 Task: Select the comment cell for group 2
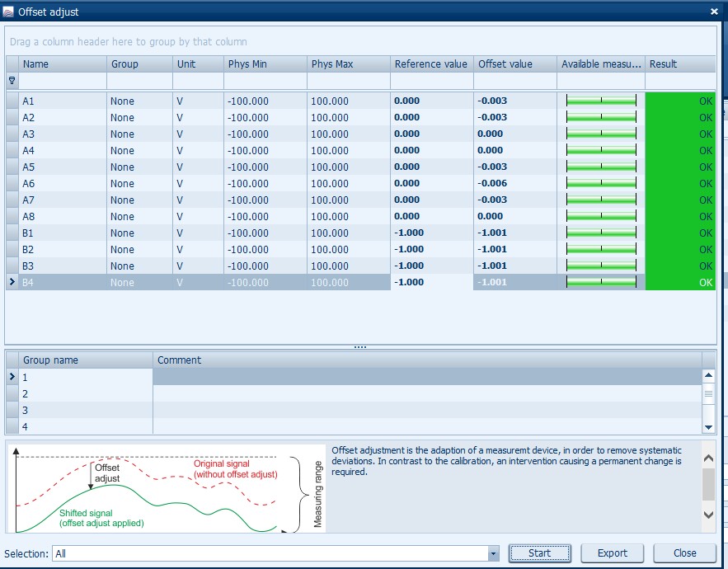427,393
